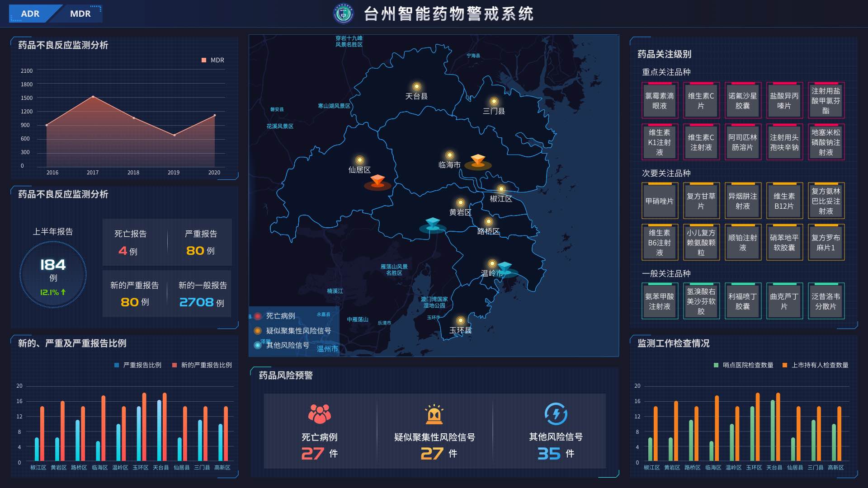
Task: Switch to the ADR tab
Action: [x=30, y=14]
